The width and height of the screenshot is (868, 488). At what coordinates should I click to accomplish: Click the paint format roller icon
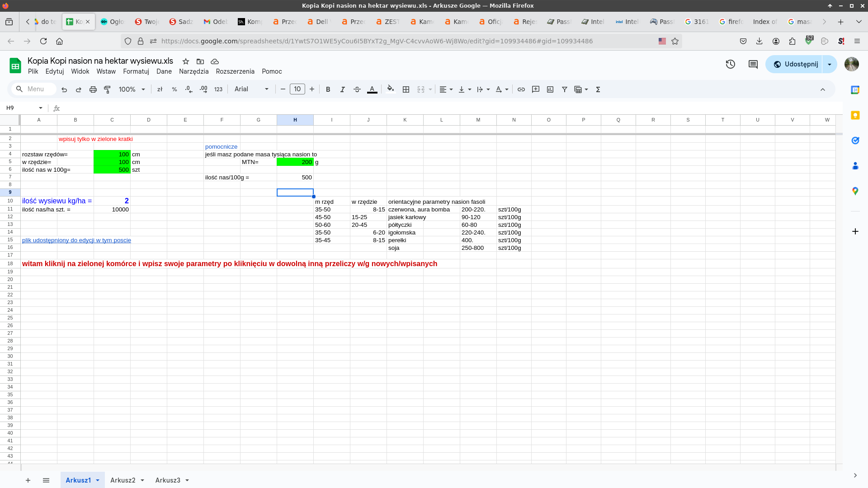tap(107, 89)
